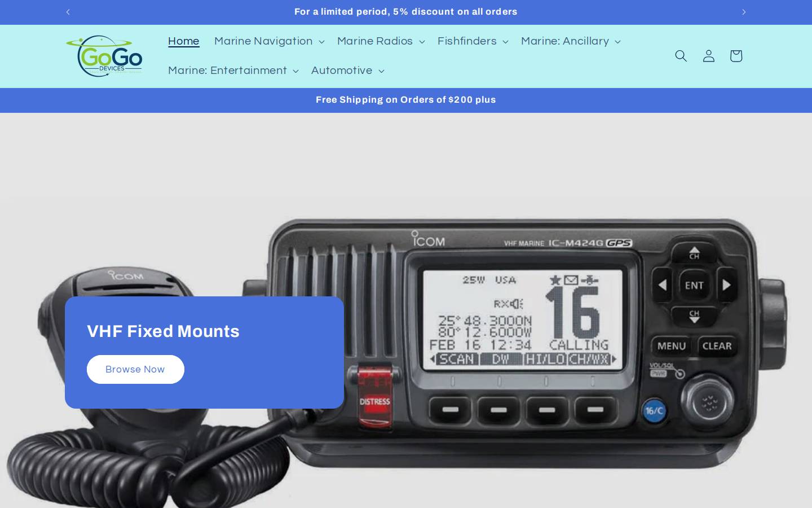Open the account login icon
Image resolution: width=812 pixels, height=508 pixels.
[x=708, y=56]
